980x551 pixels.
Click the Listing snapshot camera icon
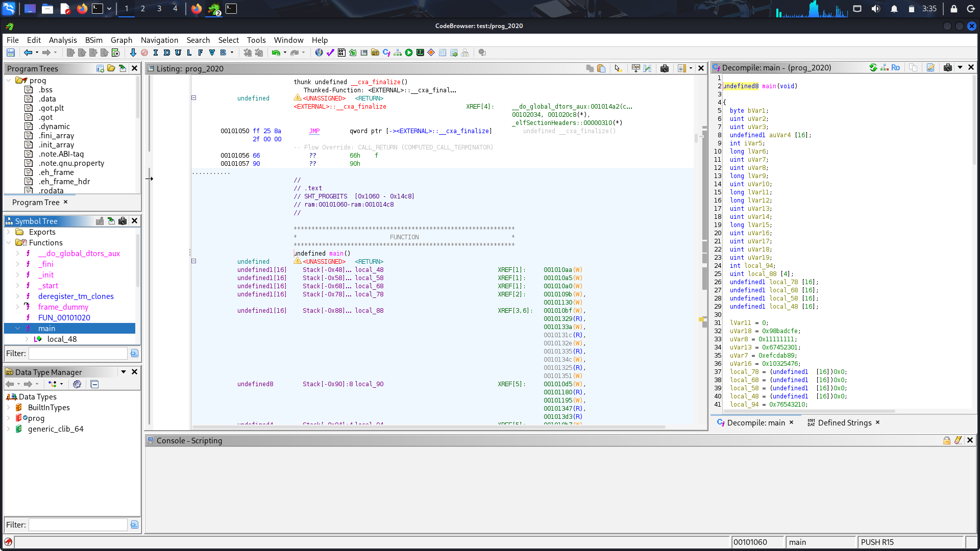(664, 68)
